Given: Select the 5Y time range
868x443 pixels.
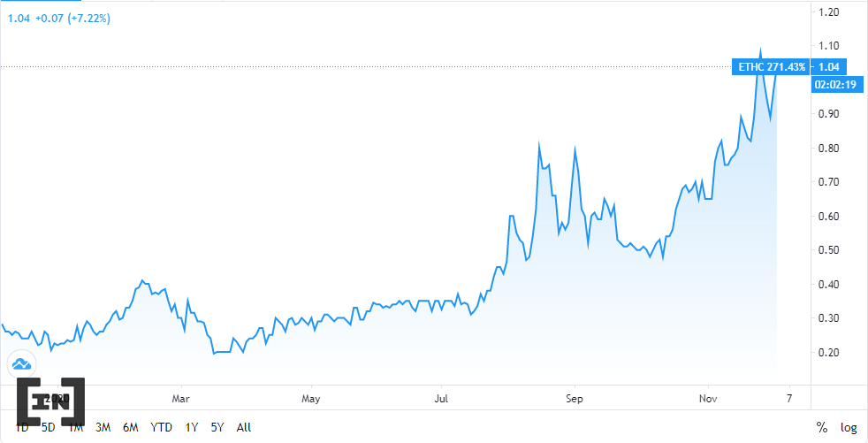Looking at the screenshot, I should (x=217, y=427).
